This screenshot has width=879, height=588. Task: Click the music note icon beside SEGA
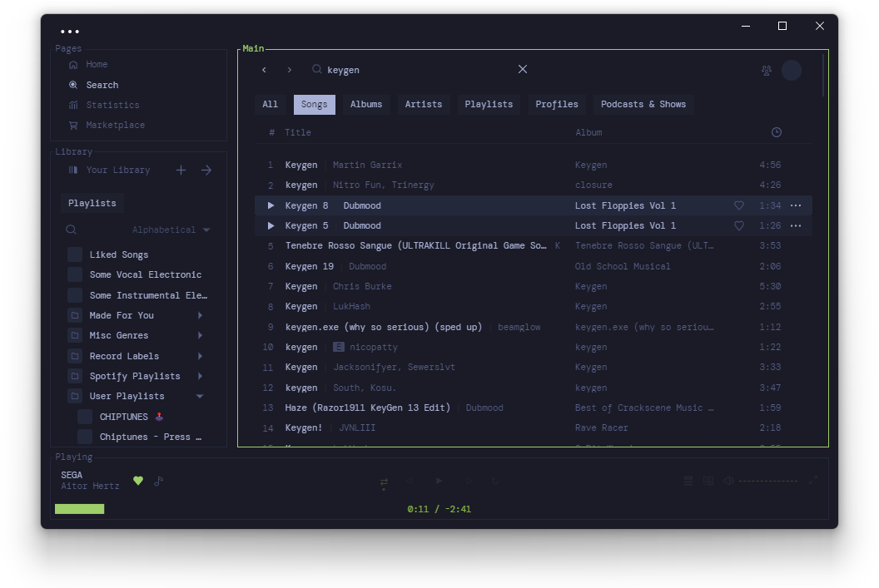pos(159,481)
